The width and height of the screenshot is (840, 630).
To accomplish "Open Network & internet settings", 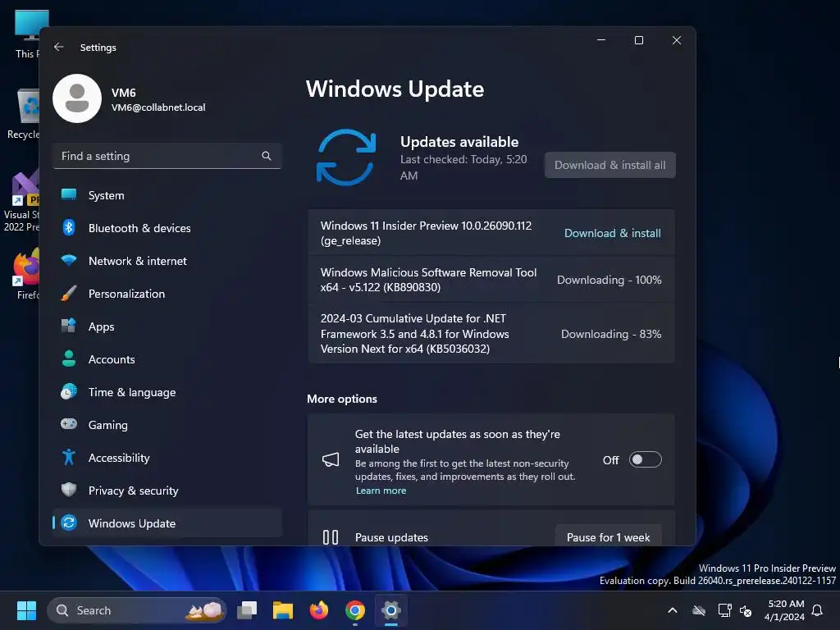I will point(167,260).
